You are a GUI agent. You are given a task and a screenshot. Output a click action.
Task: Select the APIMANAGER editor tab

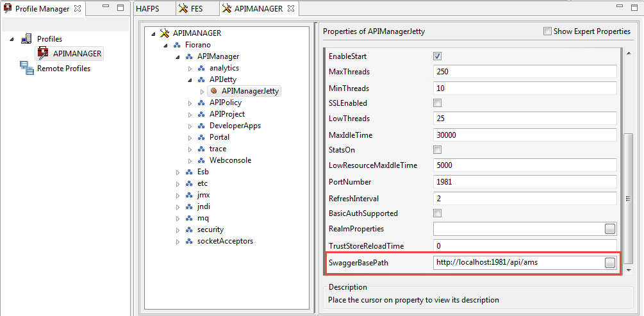coord(258,8)
